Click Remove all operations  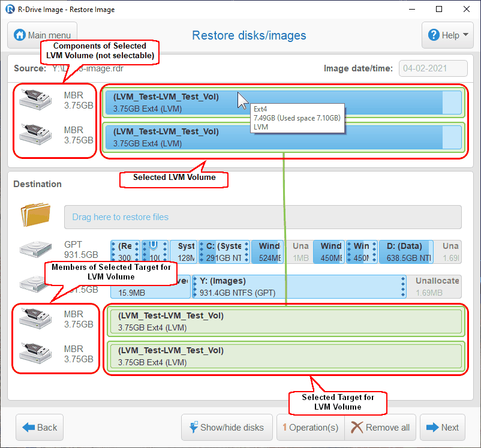click(x=380, y=427)
